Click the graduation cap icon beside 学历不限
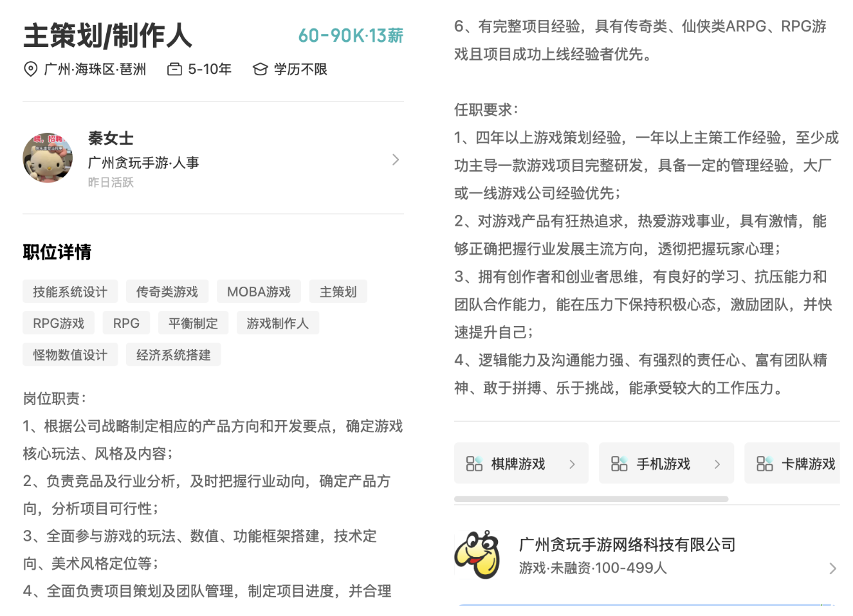 pos(260,69)
